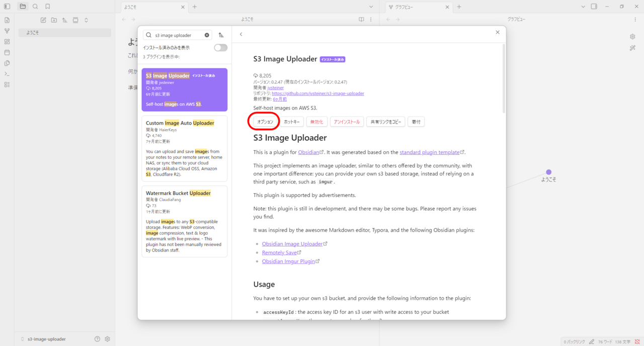Clear the plugin search field

(207, 35)
